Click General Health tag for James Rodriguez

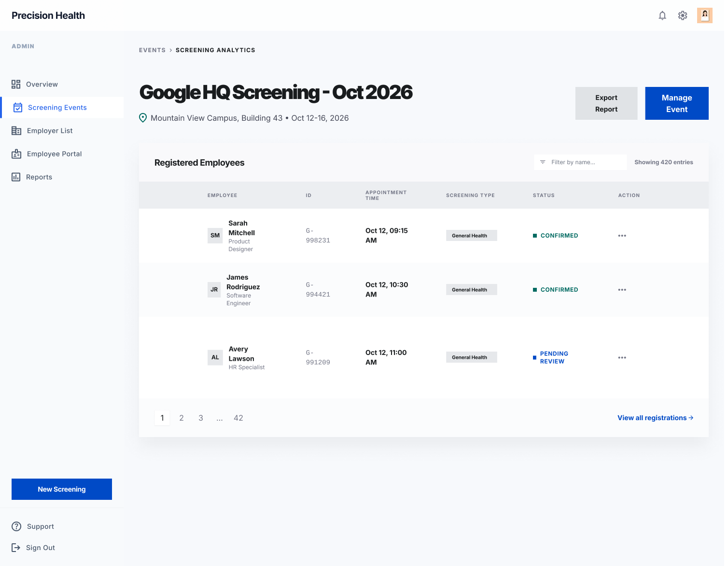[471, 290]
